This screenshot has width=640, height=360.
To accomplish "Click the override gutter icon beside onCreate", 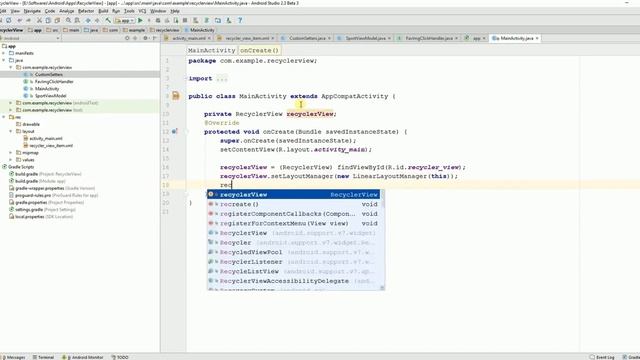I will coord(175,131).
